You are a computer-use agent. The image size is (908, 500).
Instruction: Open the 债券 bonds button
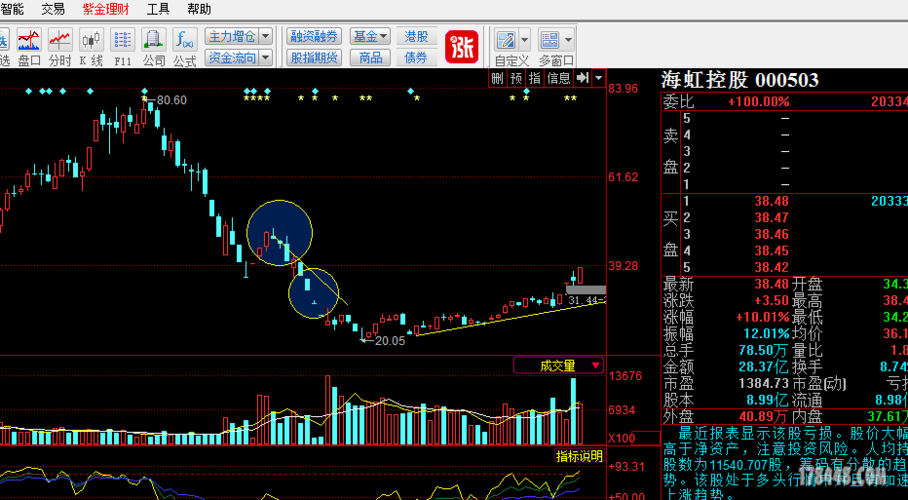click(416, 57)
